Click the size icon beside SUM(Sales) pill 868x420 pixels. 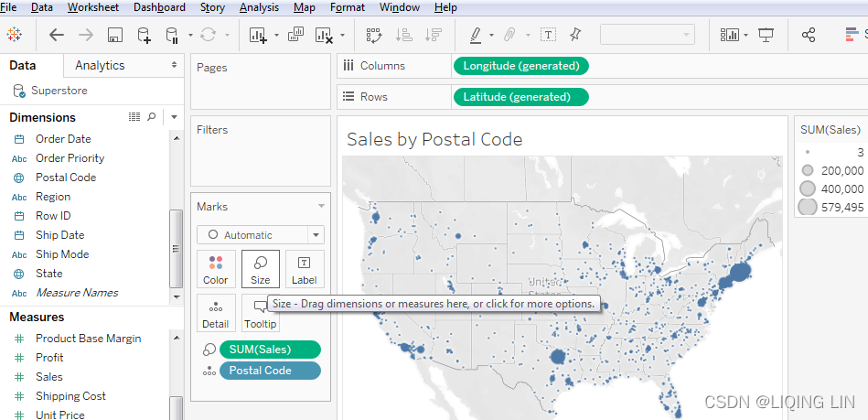pos(209,350)
